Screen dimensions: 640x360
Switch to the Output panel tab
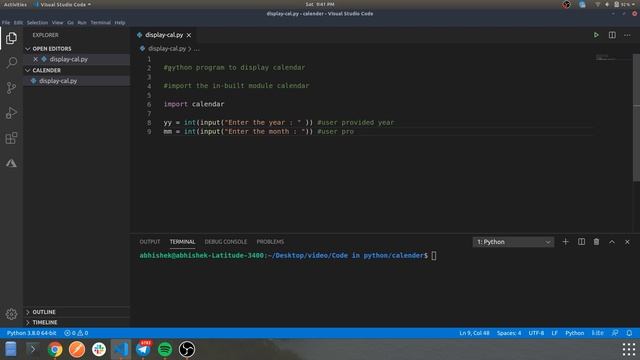(x=150, y=242)
